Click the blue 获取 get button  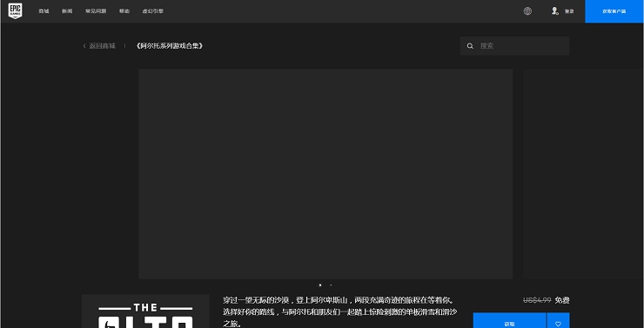point(510,321)
